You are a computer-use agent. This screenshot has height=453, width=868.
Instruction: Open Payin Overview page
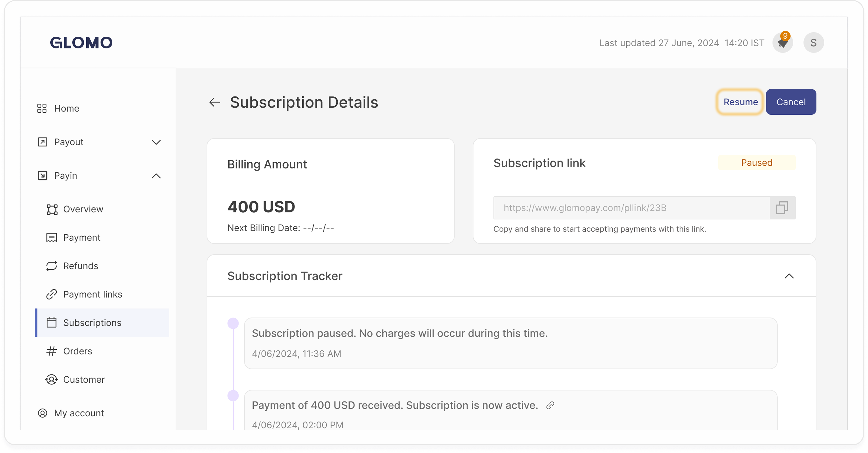pos(83,209)
